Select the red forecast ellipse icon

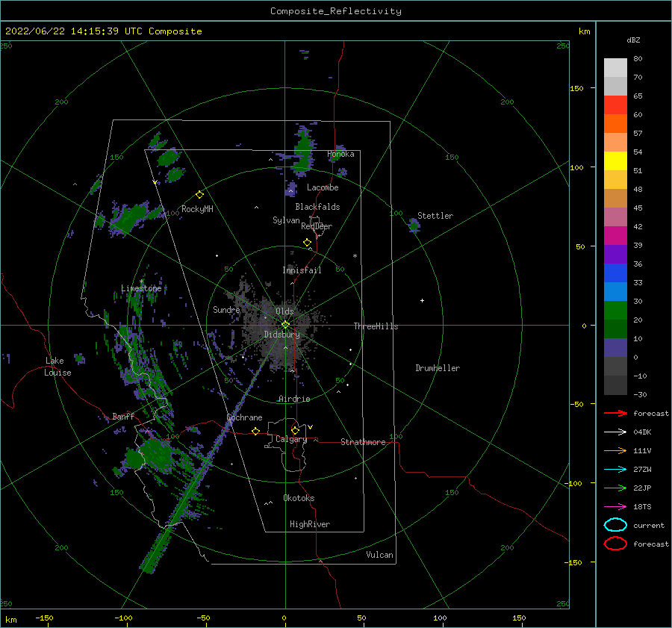tap(615, 544)
